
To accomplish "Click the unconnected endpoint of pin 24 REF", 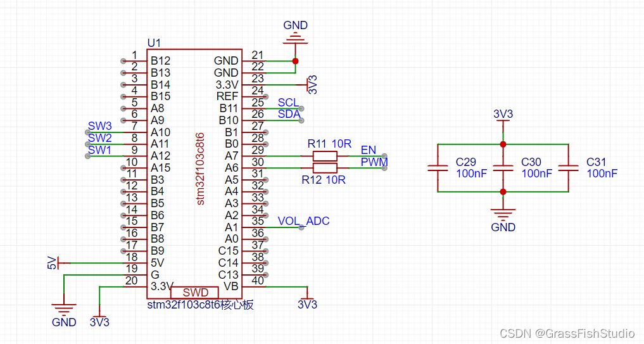I will pos(266,96).
